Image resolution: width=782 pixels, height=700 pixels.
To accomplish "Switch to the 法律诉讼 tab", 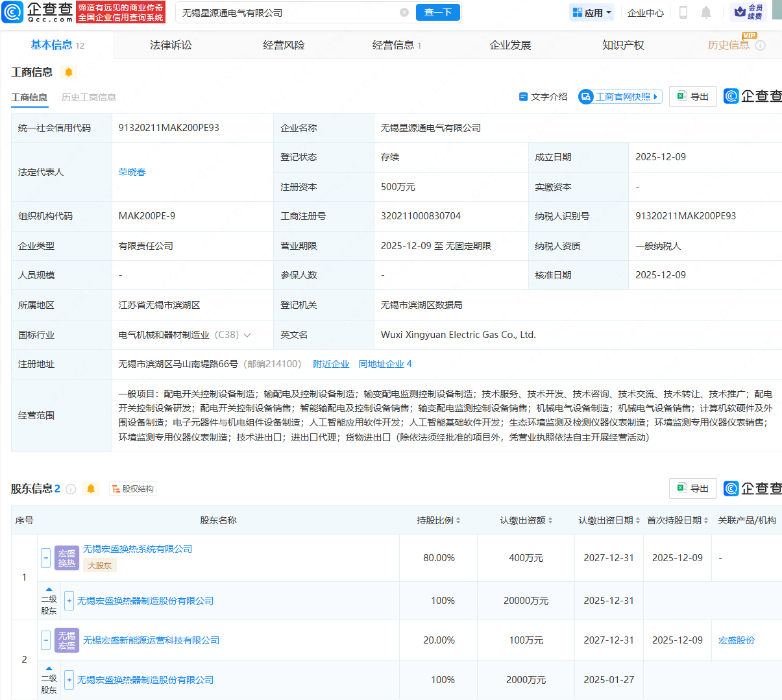I will click(171, 45).
